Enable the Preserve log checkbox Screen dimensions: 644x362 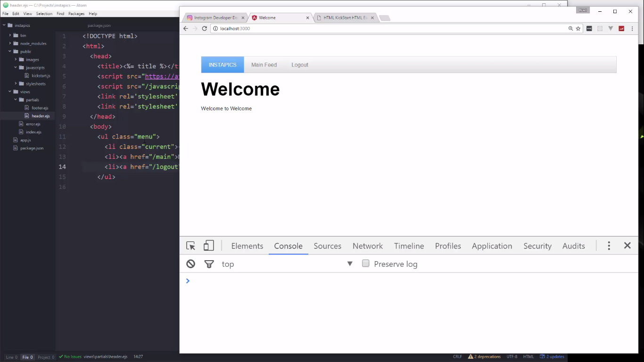click(365, 263)
